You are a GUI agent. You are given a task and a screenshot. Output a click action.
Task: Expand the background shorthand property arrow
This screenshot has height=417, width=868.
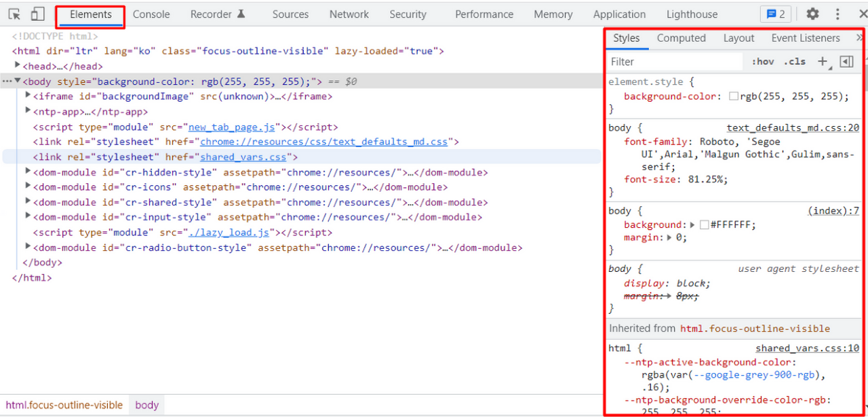692,224
